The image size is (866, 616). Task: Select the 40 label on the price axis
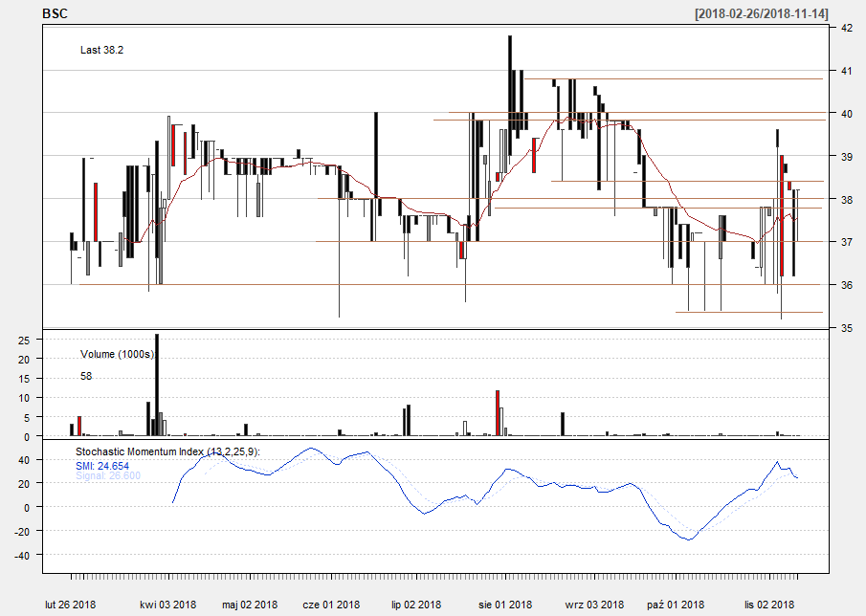click(846, 114)
